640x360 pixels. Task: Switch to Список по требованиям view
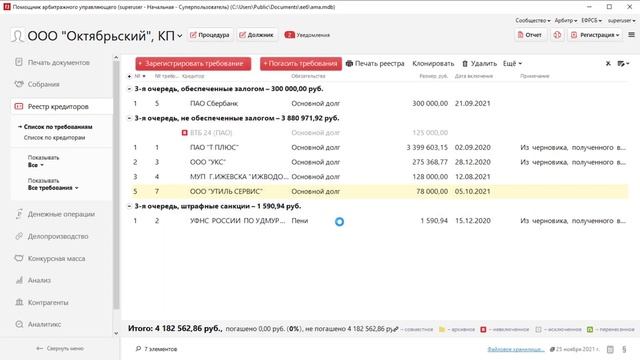[58, 127]
